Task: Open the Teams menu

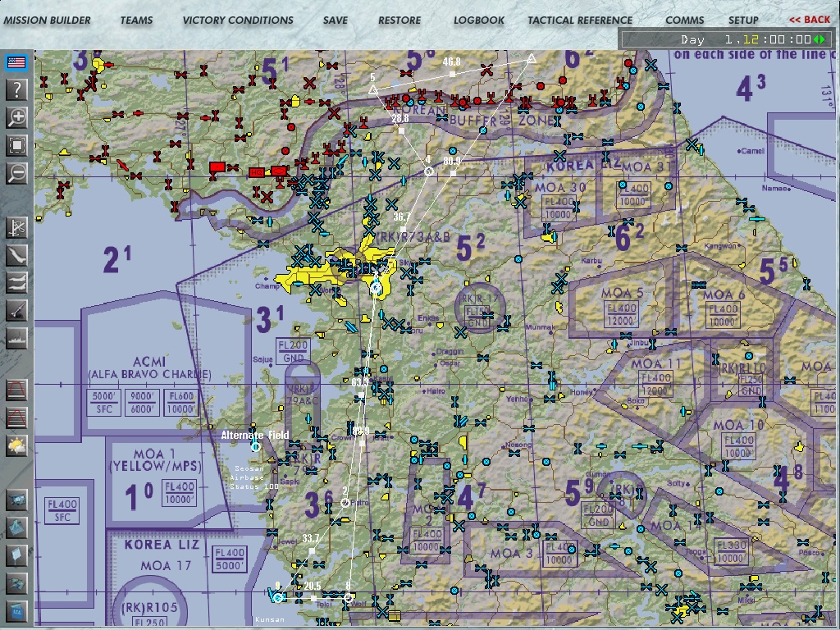Action: (137, 21)
